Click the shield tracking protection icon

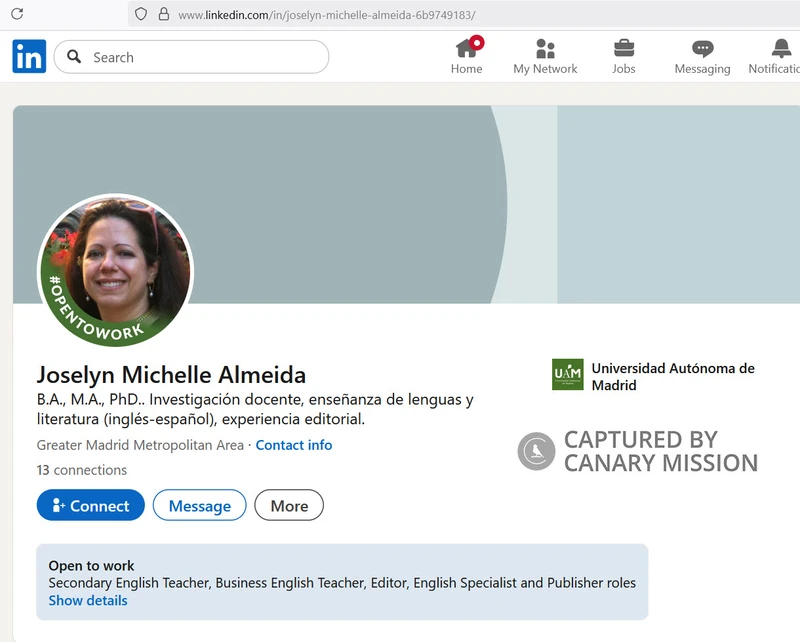coord(141,14)
